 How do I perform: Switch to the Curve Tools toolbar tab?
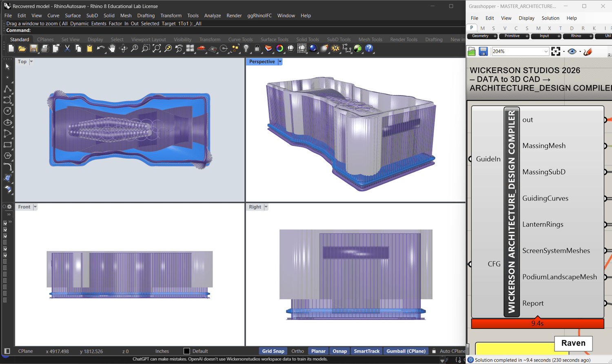click(x=240, y=40)
